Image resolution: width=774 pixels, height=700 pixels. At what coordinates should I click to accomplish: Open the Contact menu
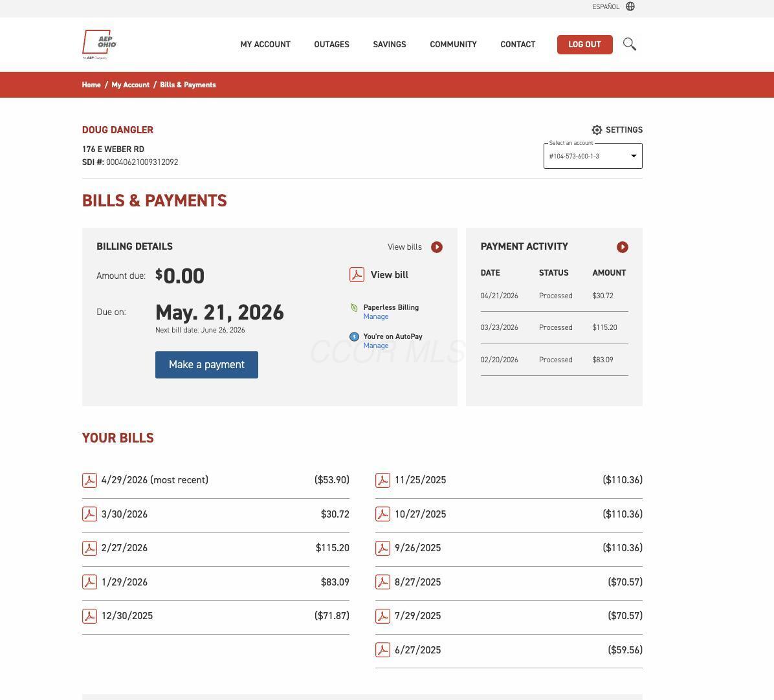[x=518, y=45]
